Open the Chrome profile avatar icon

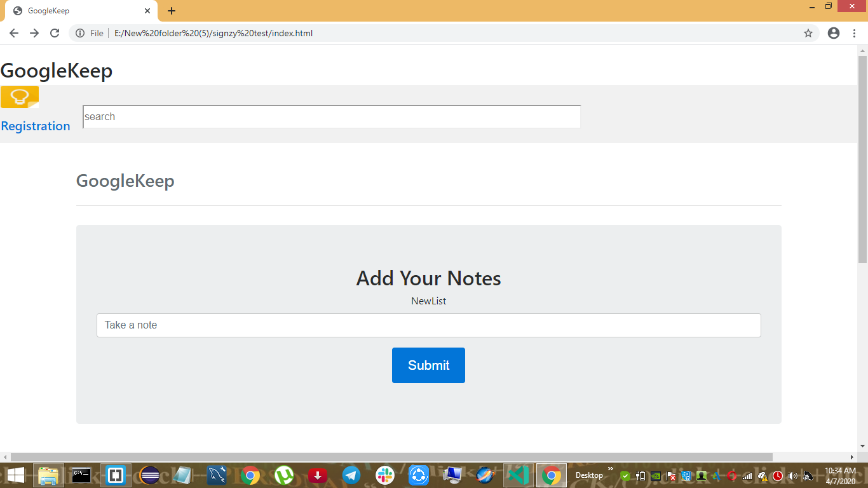pyautogui.click(x=834, y=33)
